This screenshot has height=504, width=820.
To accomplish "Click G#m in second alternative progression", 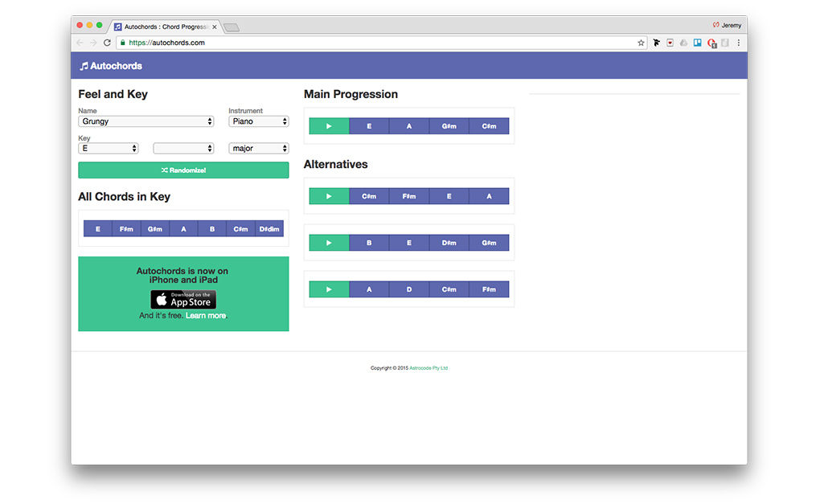I will tap(489, 243).
